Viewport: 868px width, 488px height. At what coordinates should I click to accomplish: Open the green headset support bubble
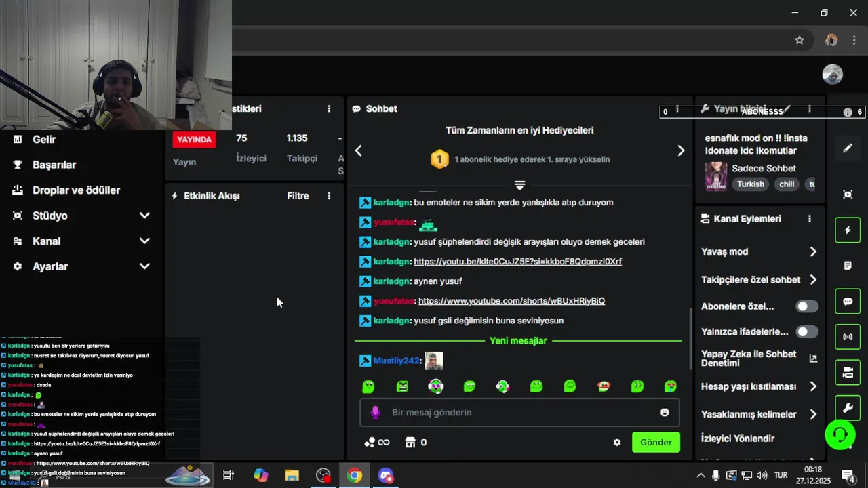tap(840, 434)
